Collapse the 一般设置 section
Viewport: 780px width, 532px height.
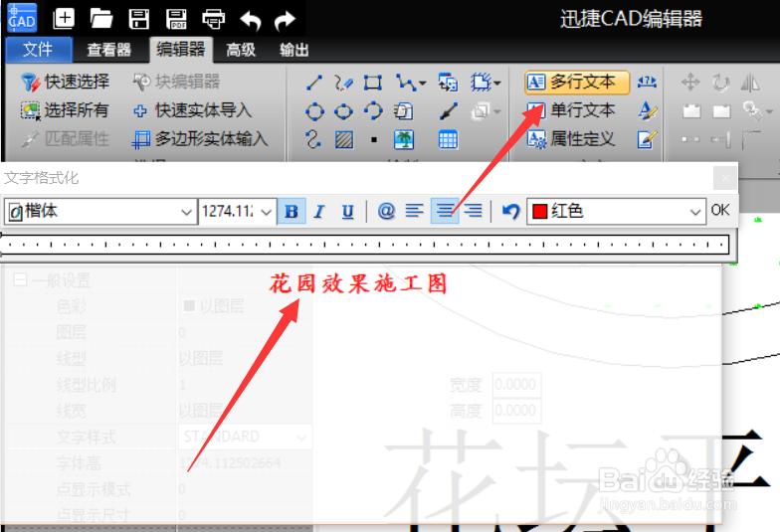pyautogui.click(x=20, y=280)
